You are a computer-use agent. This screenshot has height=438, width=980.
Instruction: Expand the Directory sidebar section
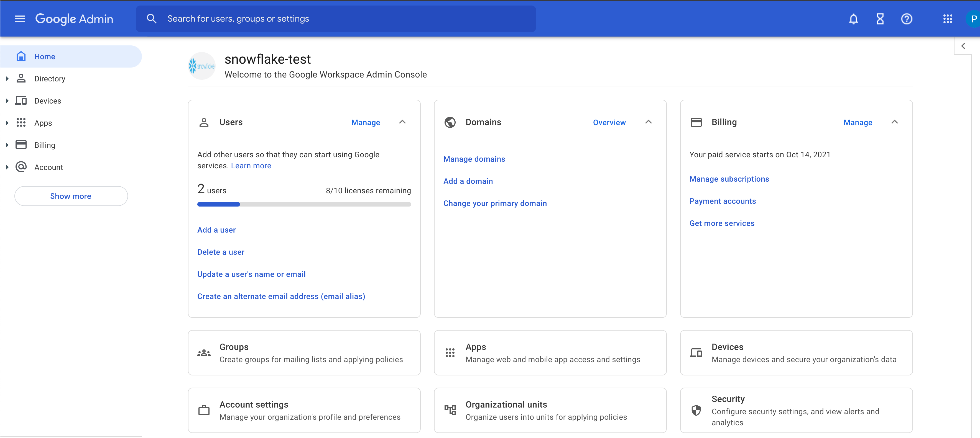tap(7, 78)
